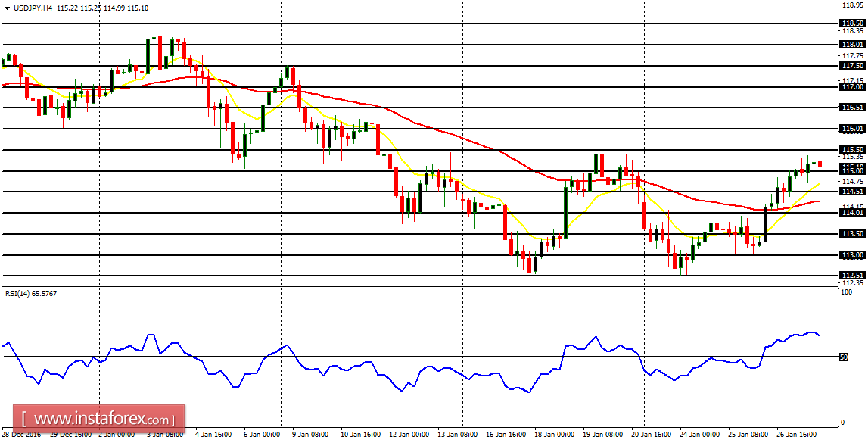Click the 118.95 price scale value
868x443 pixels.
pos(853,5)
